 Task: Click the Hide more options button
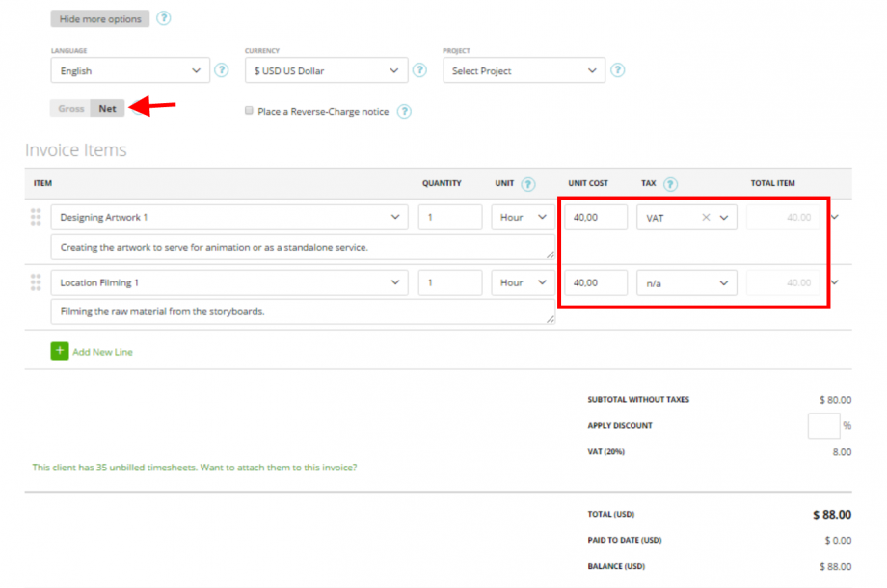pyautogui.click(x=99, y=17)
